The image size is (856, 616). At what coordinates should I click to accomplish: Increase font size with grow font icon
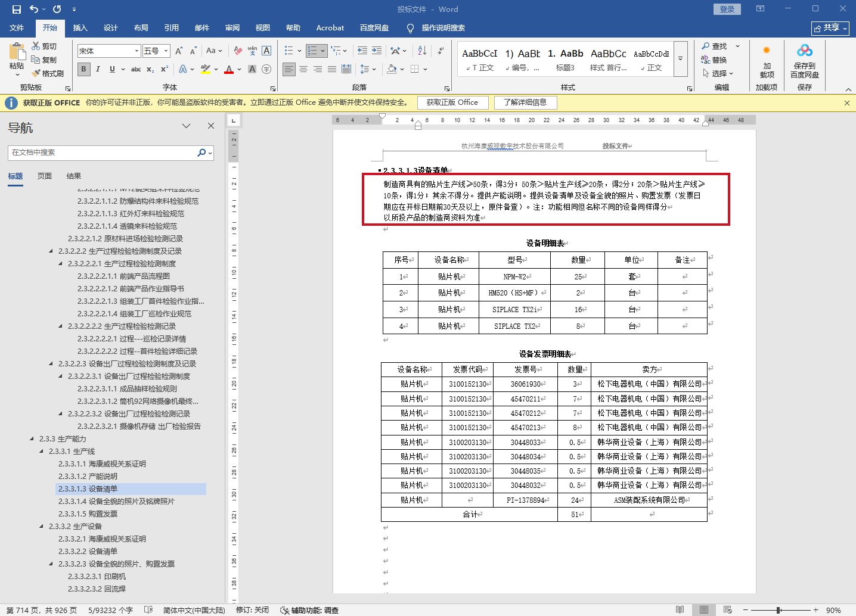point(179,51)
